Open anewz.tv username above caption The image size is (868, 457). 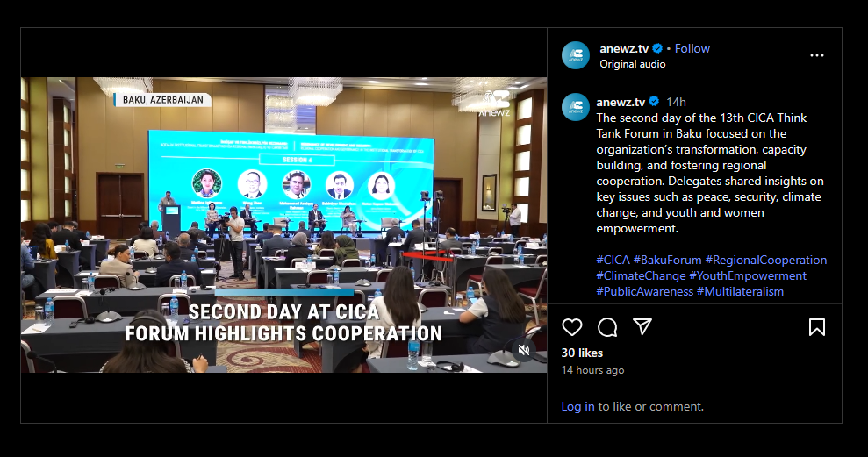pyautogui.click(x=621, y=102)
